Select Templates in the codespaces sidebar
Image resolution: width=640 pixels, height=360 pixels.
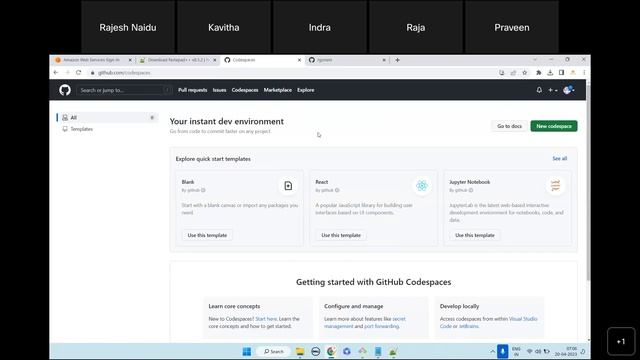pyautogui.click(x=81, y=129)
